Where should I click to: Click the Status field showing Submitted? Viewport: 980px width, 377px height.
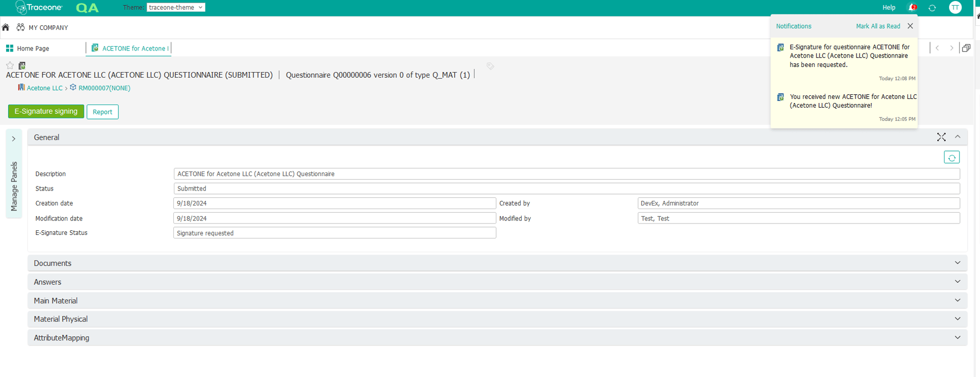coord(566,188)
